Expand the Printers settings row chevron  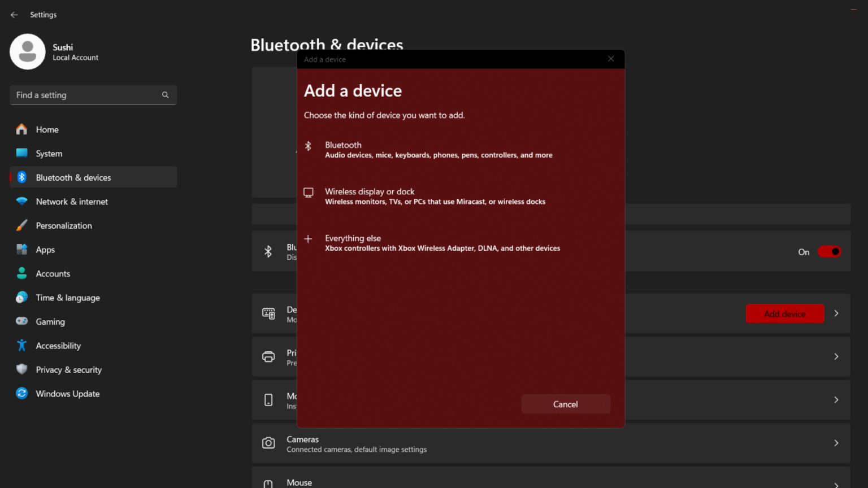coord(836,356)
